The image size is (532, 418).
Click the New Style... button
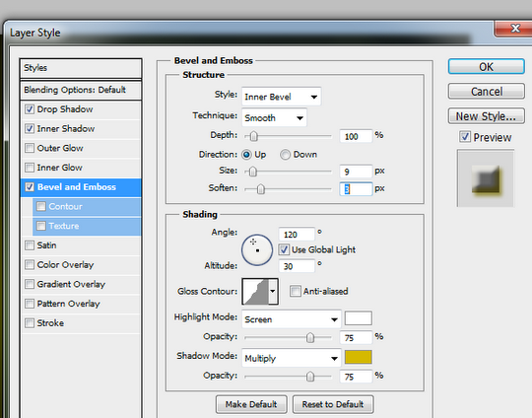pos(487,116)
